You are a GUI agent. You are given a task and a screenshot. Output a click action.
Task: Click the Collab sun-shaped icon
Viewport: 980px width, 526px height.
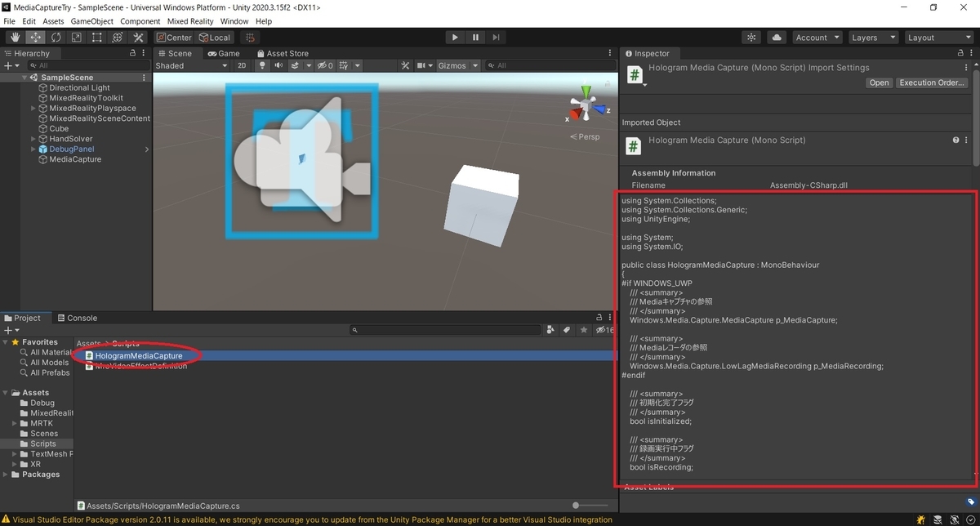click(751, 38)
